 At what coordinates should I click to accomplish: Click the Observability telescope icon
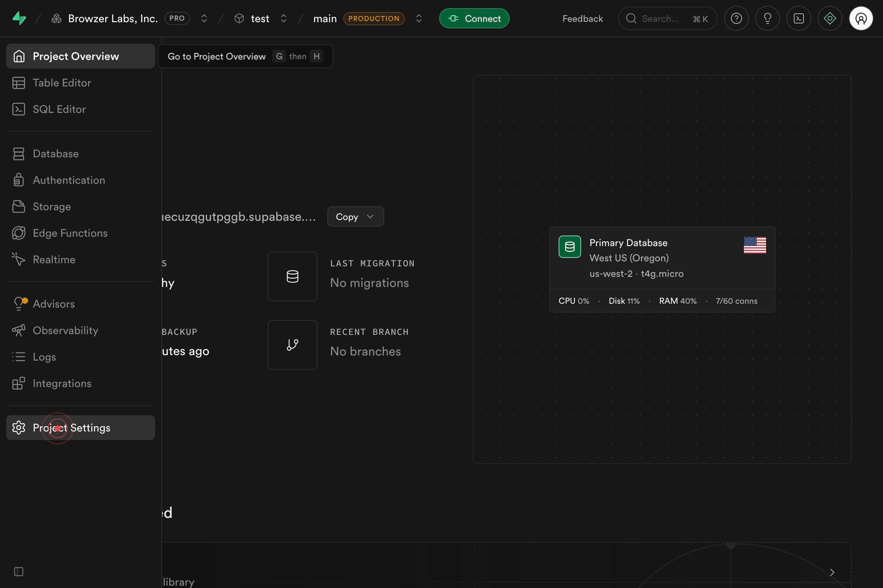point(19,330)
